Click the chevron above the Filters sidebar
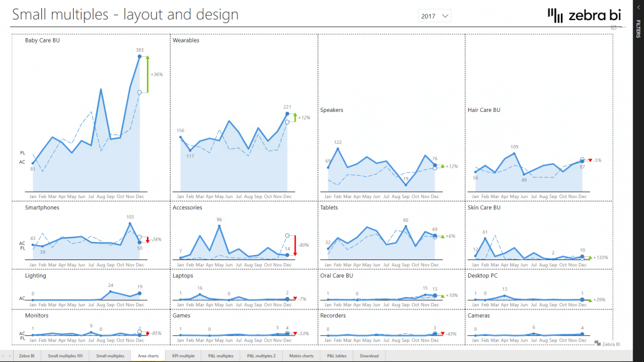Screen dimensions: 644x362 tap(638, 7)
